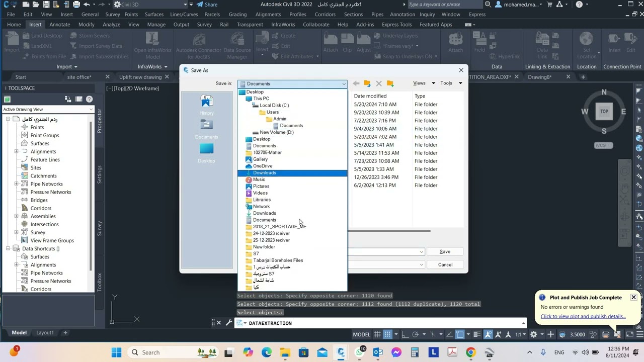The width and height of the screenshot is (644, 362).
Task: Click the horizontal scrollbar in file list
Action: (x=390, y=231)
